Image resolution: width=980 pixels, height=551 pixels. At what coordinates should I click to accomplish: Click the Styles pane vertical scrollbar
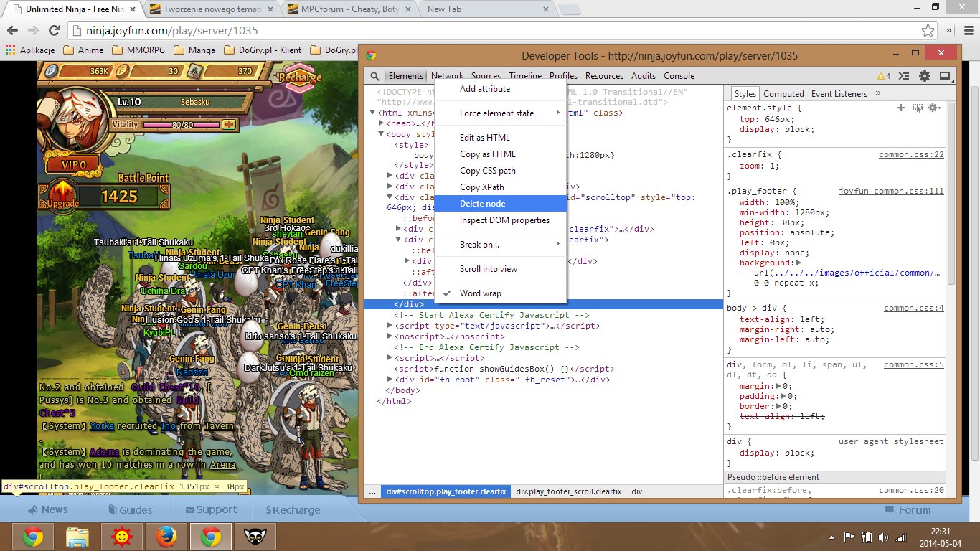click(951, 194)
